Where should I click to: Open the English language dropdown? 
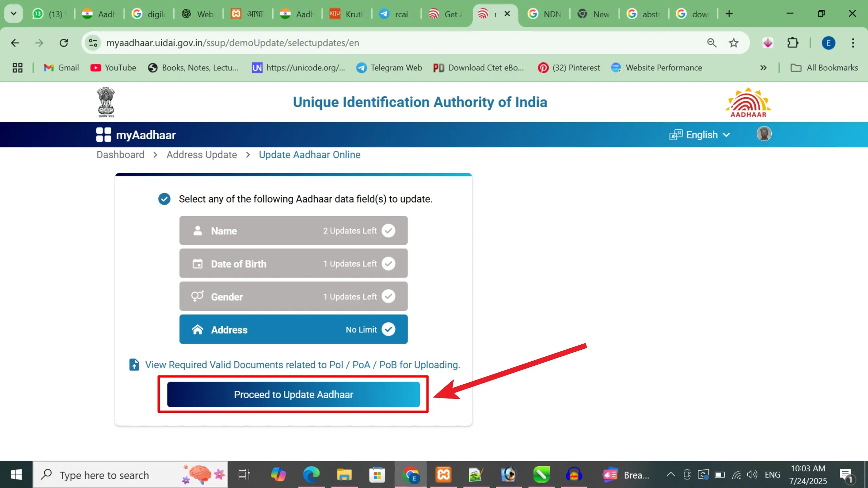click(x=700, y=135)
